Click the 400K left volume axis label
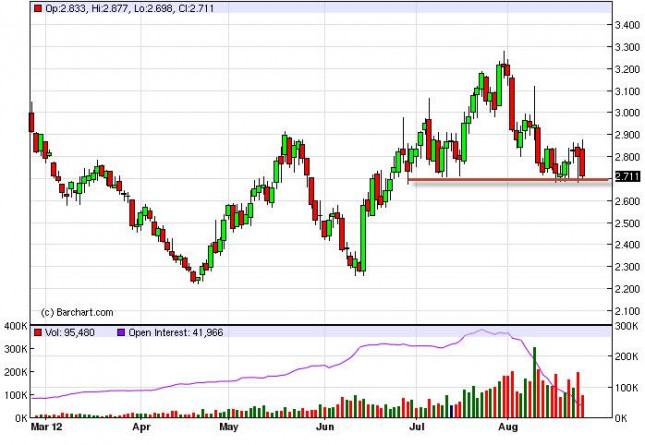Viewport: 645px width, 445px height. (15, 326)
